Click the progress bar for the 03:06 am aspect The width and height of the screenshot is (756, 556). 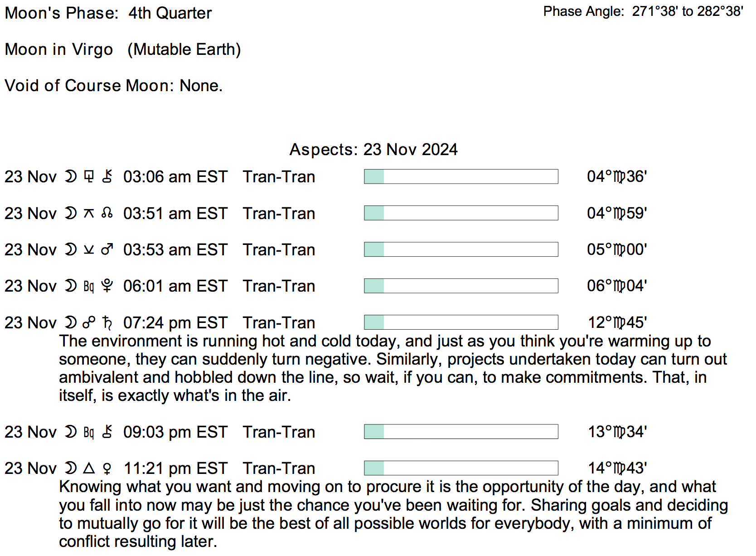tap(460, 176)
